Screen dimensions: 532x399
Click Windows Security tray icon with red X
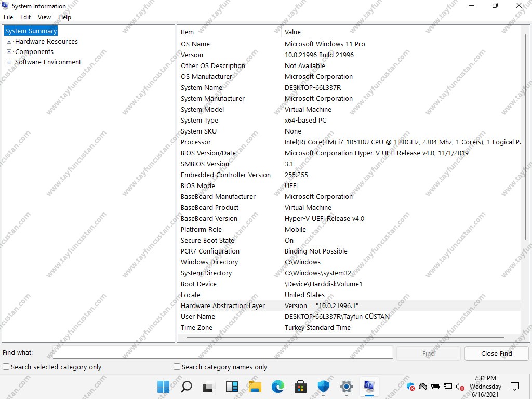pos(410,387)
